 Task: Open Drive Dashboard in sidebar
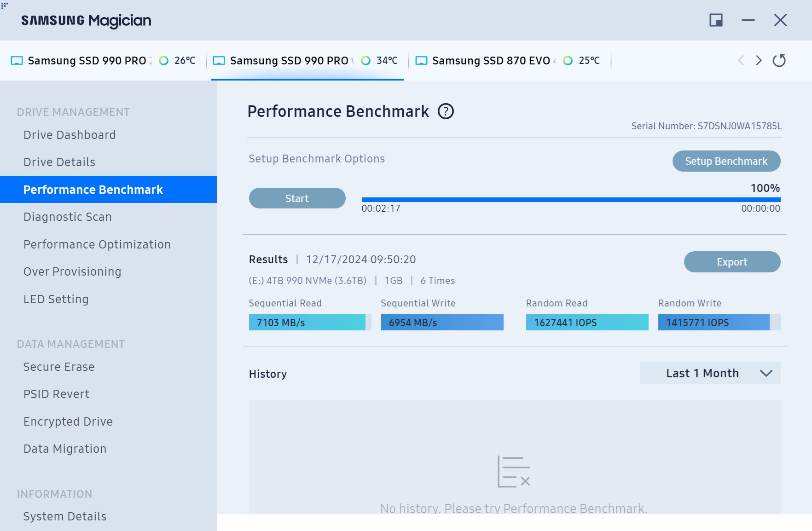(x=70, y=135)
